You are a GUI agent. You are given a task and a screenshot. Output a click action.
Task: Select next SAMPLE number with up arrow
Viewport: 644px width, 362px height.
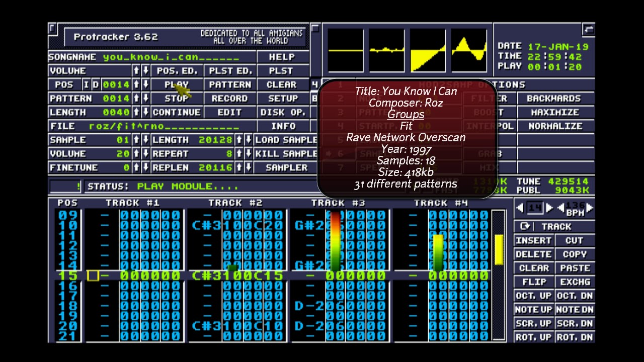[x=136, y=140]
